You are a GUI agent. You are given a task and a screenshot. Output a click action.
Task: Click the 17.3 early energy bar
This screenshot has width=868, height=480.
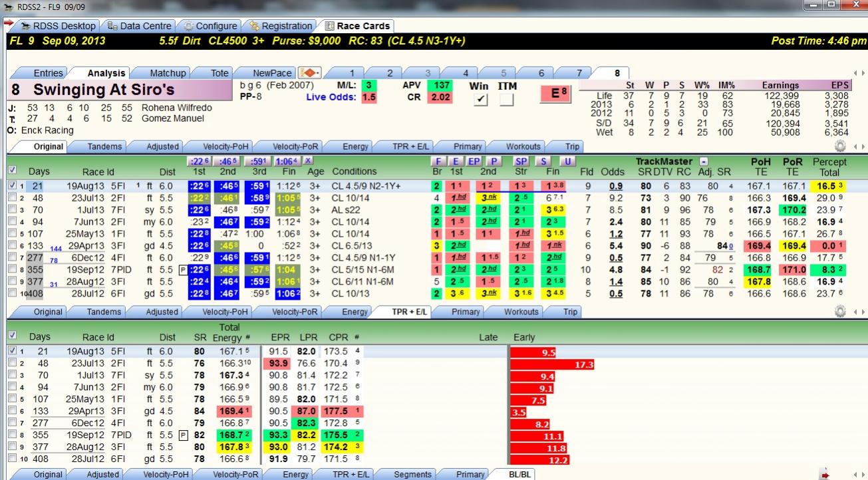553,364
